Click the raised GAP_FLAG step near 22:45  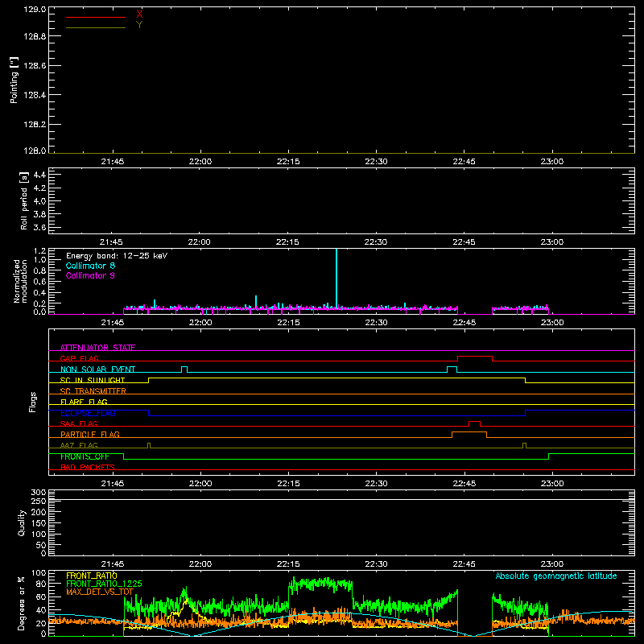click(475, 357)
